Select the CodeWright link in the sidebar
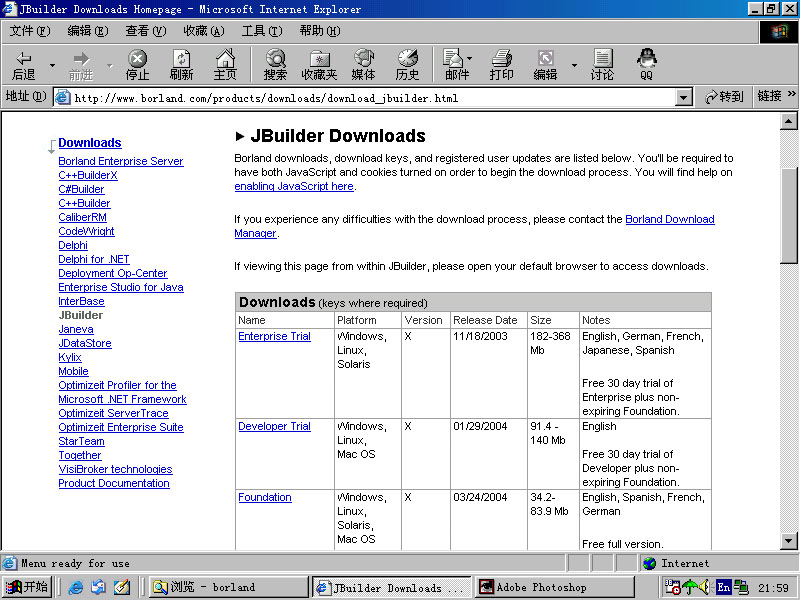 [86, 231]
